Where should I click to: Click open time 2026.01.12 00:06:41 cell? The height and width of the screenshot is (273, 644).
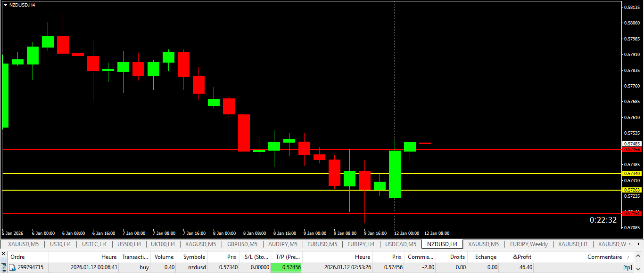pyautogui.click(x=84, y=267)
